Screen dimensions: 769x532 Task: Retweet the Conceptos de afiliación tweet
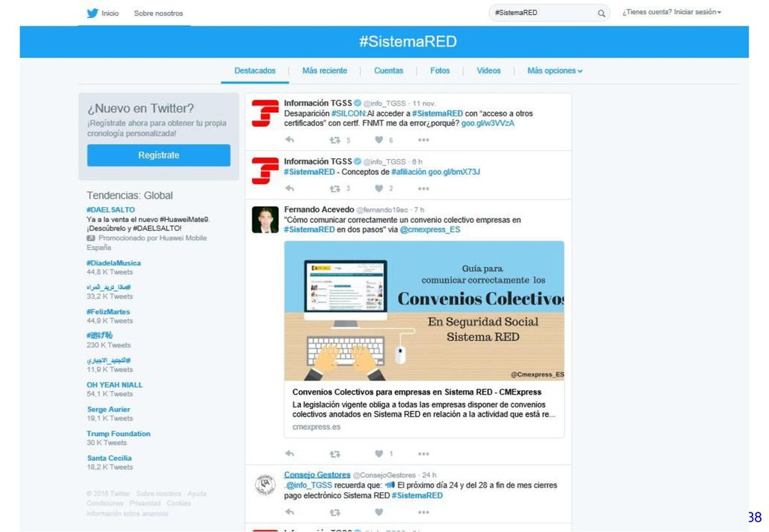click(335, 188)
